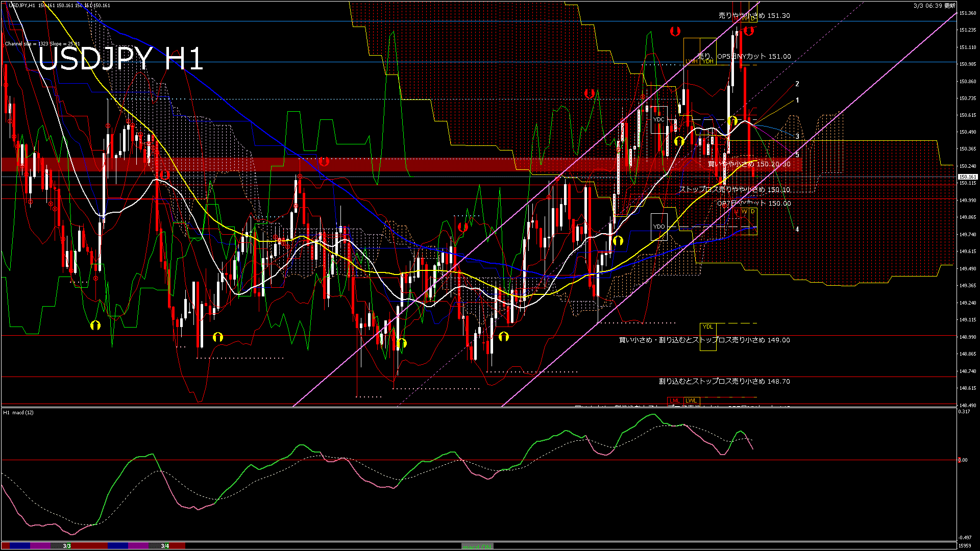The width and height of the screenshot is (980, 551).
Task: Click projection line label 1
Action: pyautogui.click(x=797, y=101)
